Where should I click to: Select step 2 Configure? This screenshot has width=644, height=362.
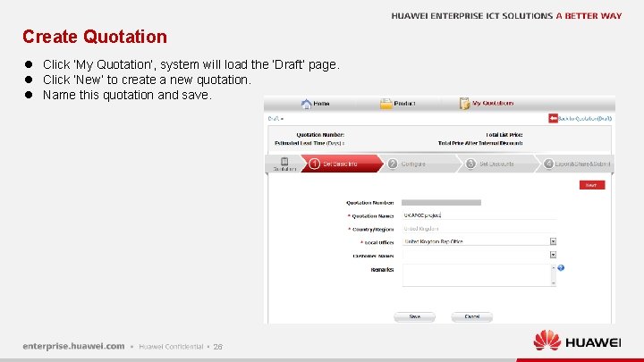[418, 164]
